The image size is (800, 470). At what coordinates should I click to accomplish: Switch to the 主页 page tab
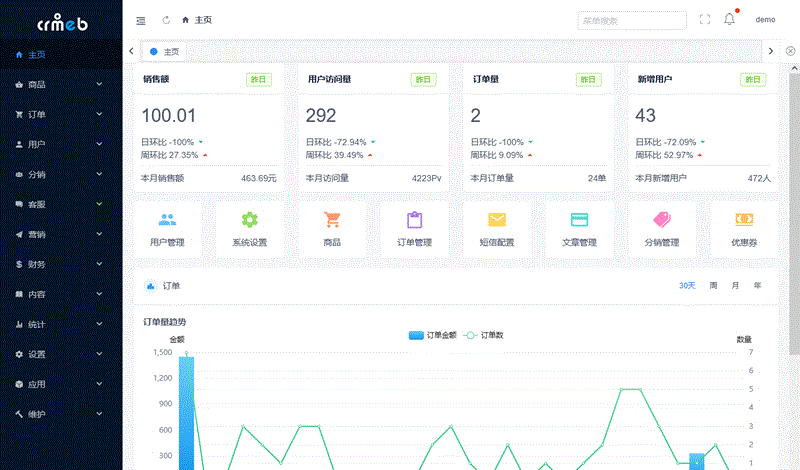click(170, 51)
